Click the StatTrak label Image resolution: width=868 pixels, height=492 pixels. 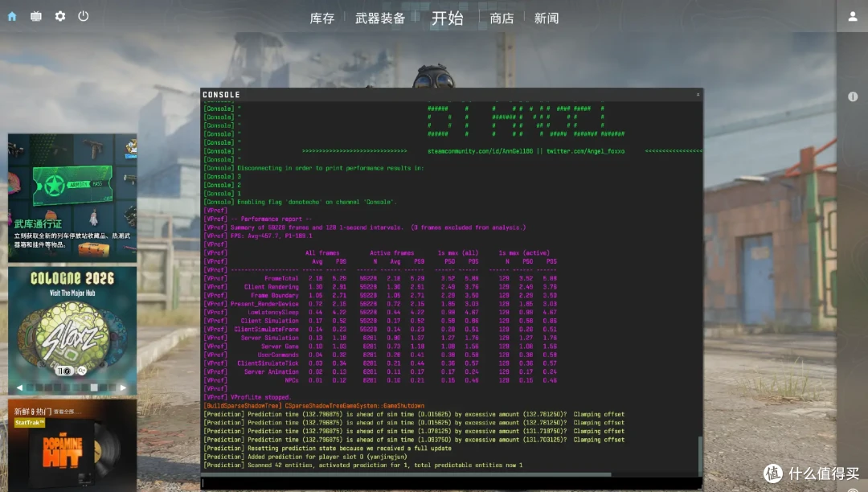tap(30, 422)
